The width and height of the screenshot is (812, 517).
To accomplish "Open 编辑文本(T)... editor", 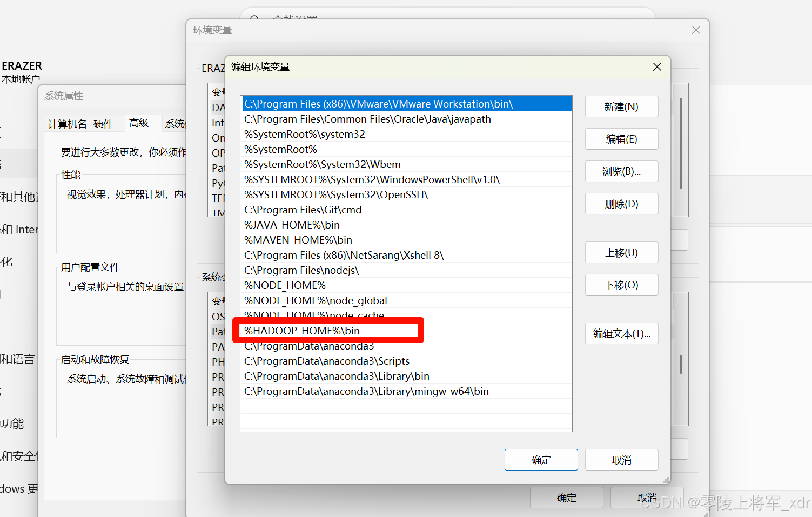I will (621, 333).
